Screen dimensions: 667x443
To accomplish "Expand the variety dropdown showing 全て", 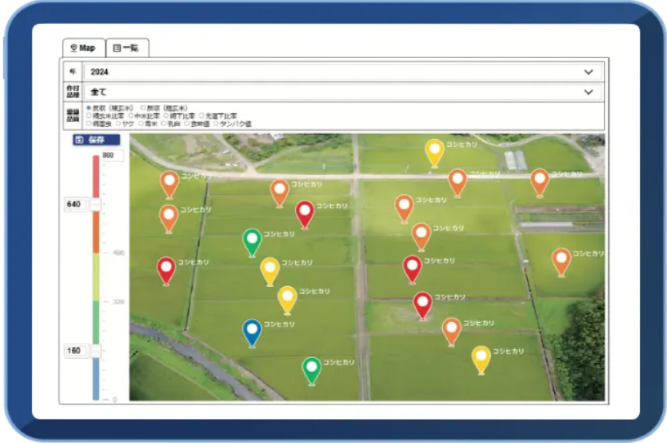I will 340,91.
